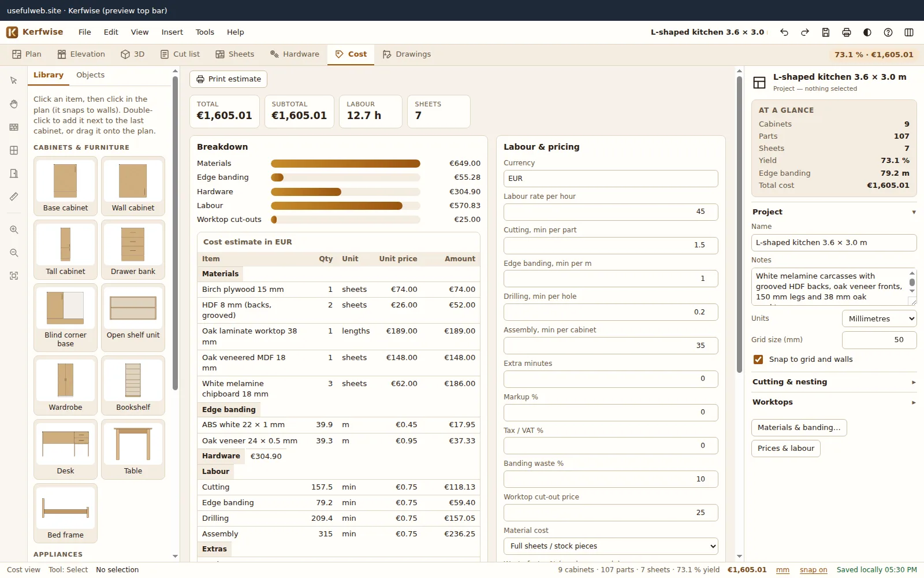This screenshot has height=578, width=924.
Task: Click the printer icon in top bar
Action: pos(847,32)
